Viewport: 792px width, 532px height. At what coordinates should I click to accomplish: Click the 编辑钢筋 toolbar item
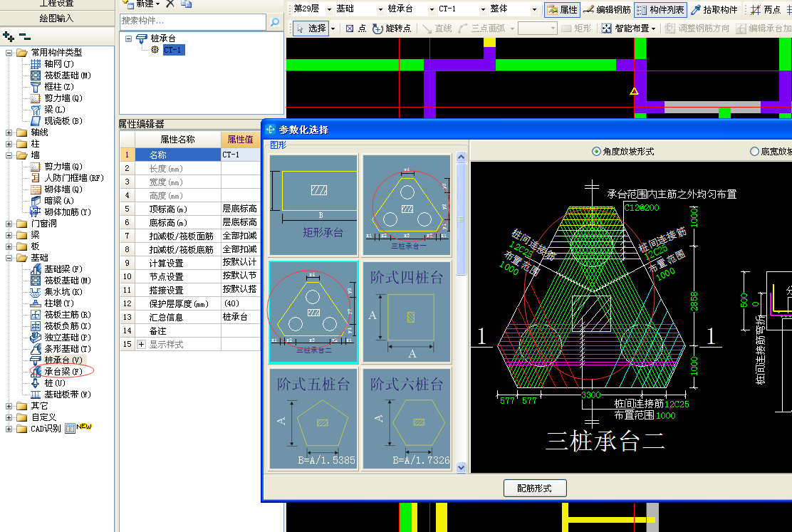click(x=607, y=9)
